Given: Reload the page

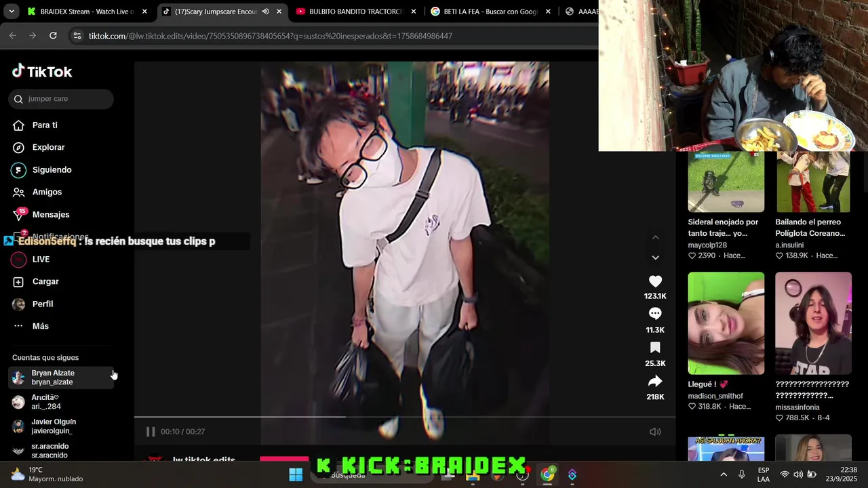Looking at the screenshot, I should point(53,36).
